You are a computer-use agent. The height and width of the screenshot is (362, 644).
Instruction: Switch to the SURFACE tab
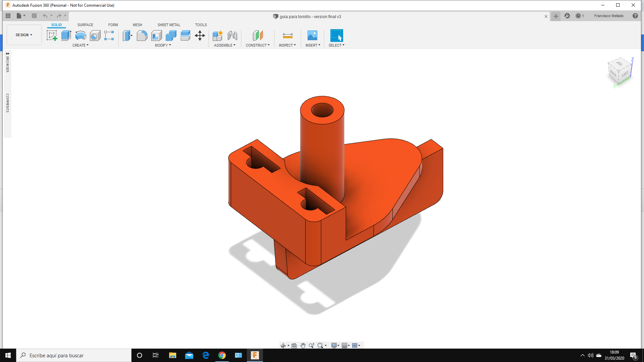(x=85, y=25)
